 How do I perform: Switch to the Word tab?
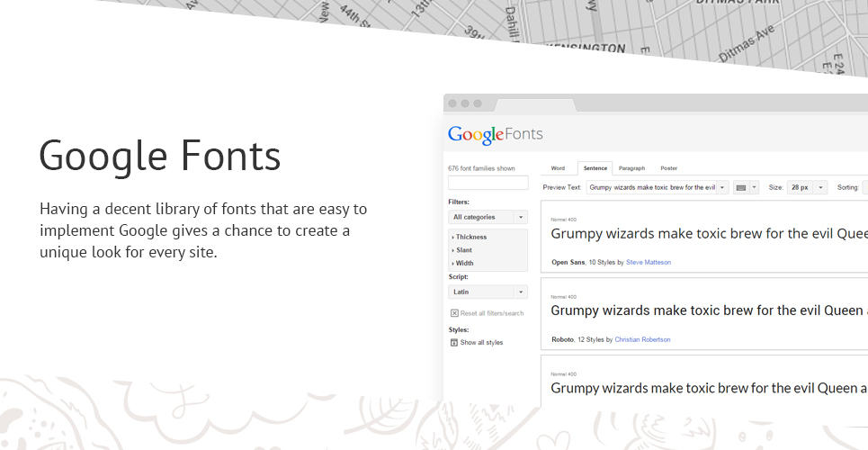558,168
